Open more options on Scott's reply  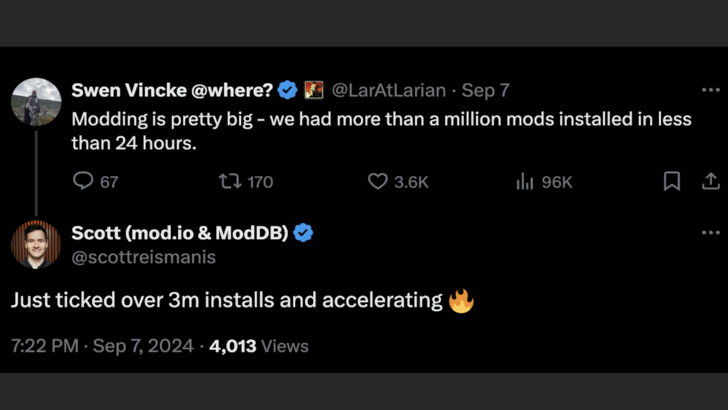[x=710, y=233]
